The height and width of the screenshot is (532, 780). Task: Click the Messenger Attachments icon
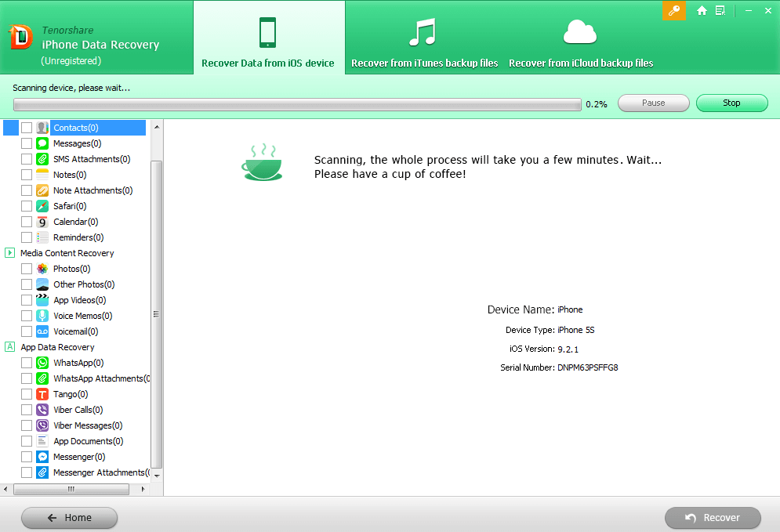coord(42,472)
